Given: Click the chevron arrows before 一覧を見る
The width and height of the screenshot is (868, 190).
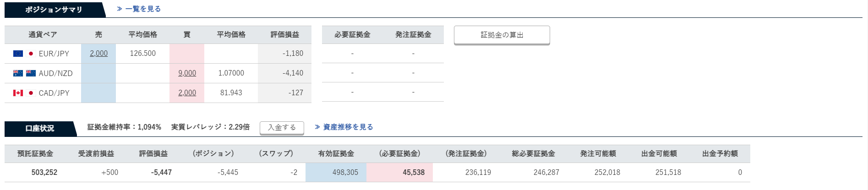Looking at the screenshot, I should click(120, 9).
